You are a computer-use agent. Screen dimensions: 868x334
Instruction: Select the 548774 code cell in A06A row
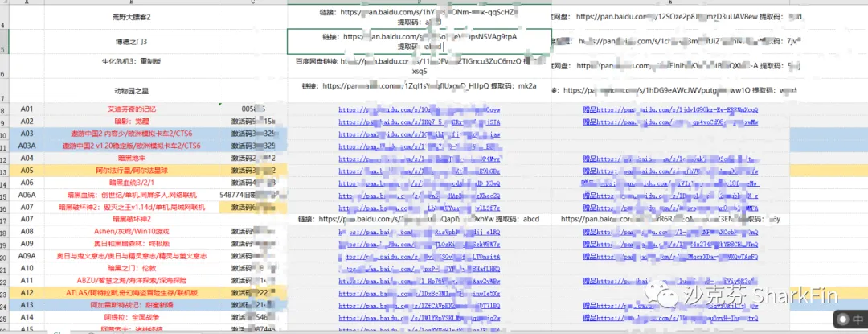click(253, 195)
